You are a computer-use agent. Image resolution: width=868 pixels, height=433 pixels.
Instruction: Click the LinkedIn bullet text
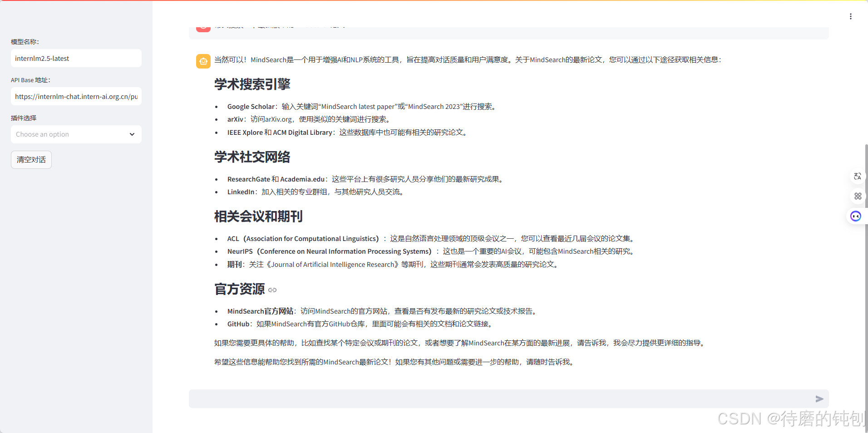click(316, 192)
